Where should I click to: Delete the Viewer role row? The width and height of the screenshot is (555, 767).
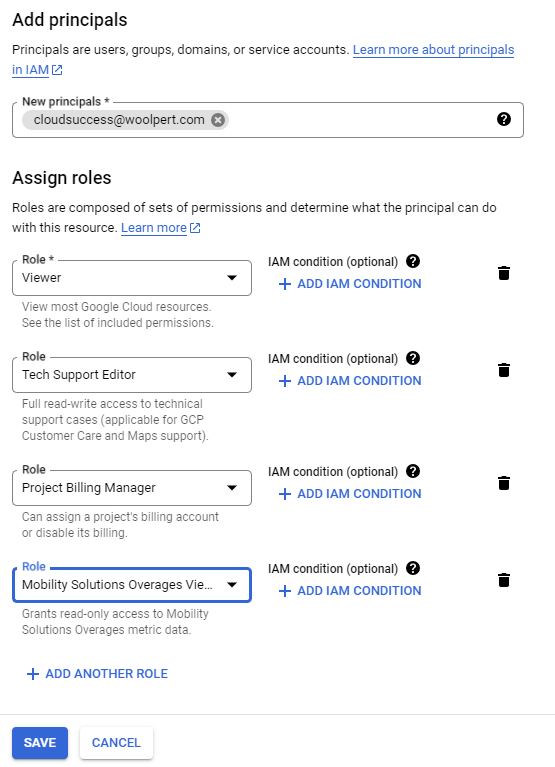coord(504,273)
